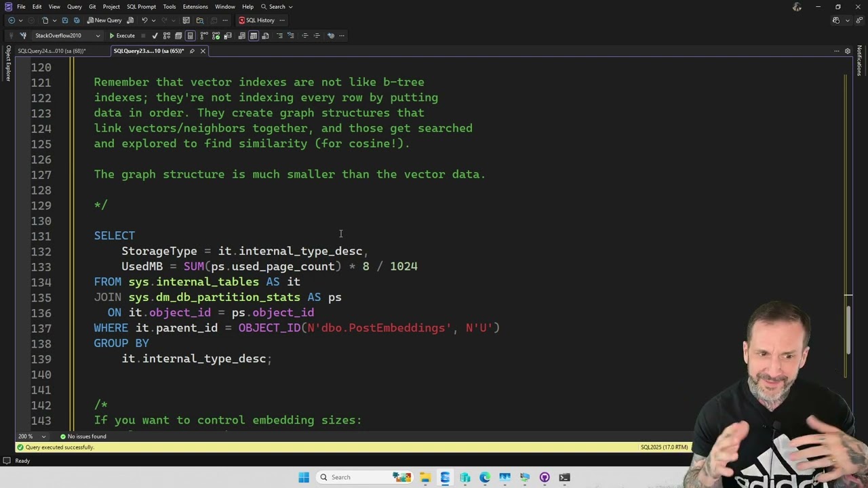Close the SQLQuery23 tab
The height and width of the screenshot is (488, 868).
tap(203, 51)
